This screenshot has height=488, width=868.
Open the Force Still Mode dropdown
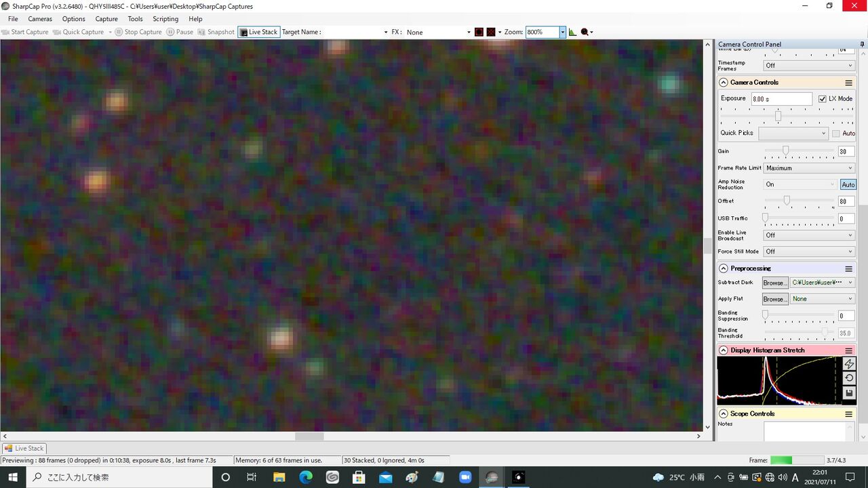810,251
